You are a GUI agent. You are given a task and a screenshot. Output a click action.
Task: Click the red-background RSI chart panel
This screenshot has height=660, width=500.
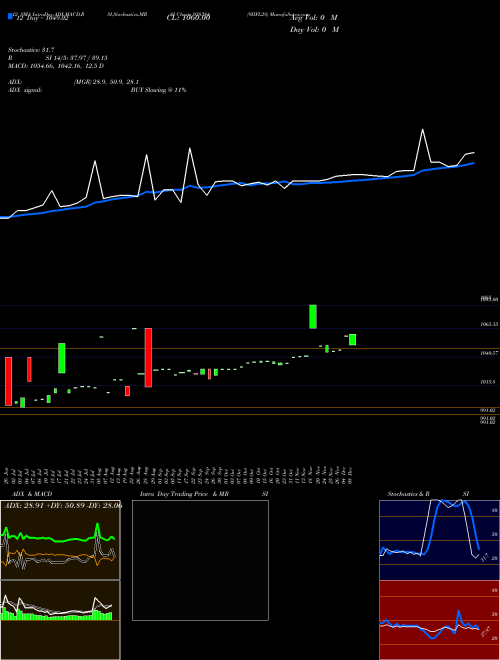pos(439,620)
